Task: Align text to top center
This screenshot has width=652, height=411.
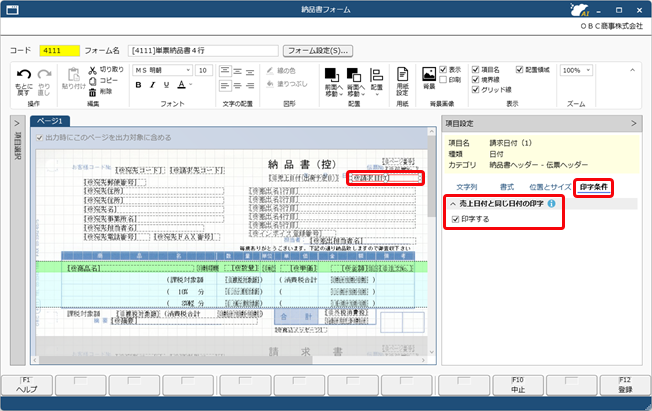Action: tap(225, 71)
